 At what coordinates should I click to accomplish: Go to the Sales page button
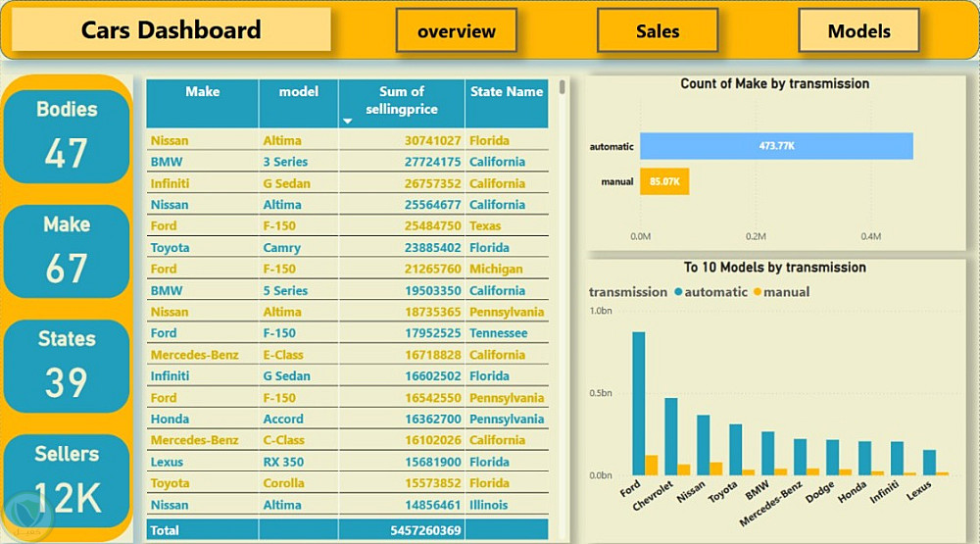pos(658,30)
